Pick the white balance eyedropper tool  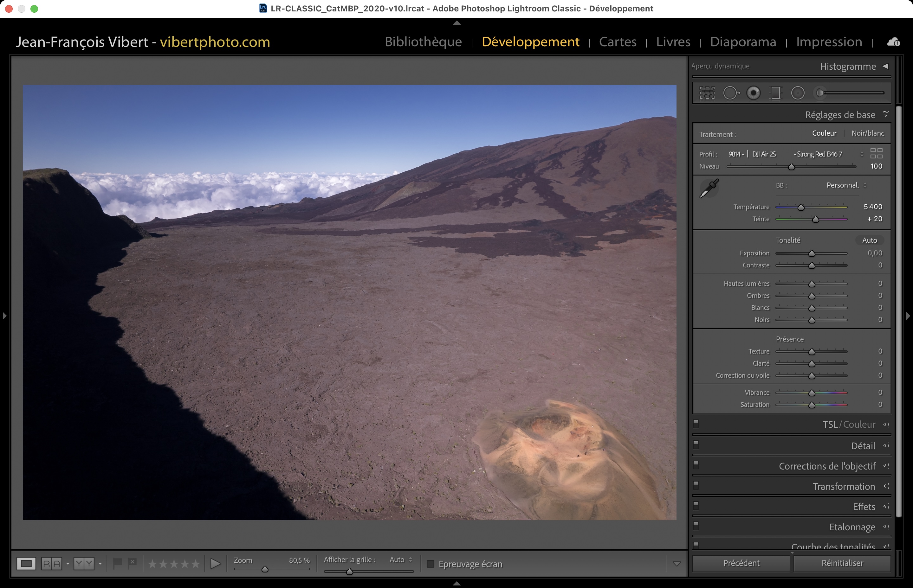(709, 188)
